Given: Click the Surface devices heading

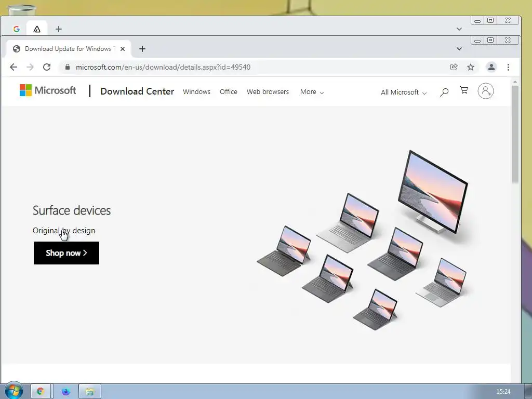Looking at the screenshot, I should point(72,210).
